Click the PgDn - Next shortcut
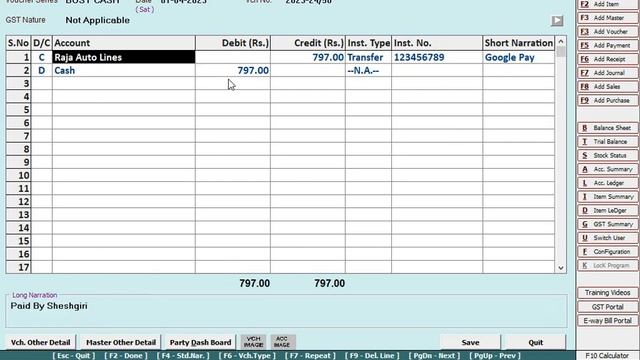 [434, 356]
